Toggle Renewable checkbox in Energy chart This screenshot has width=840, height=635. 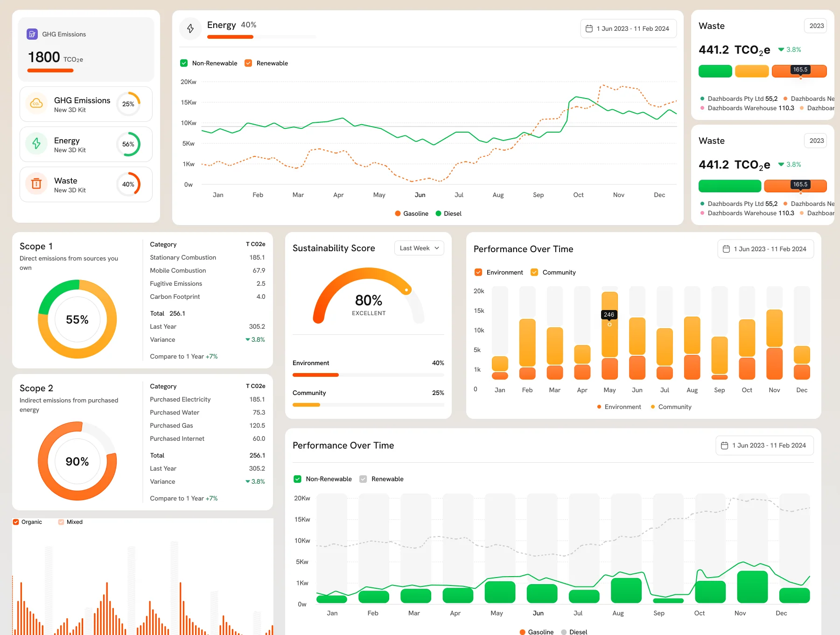pos(248,63)
